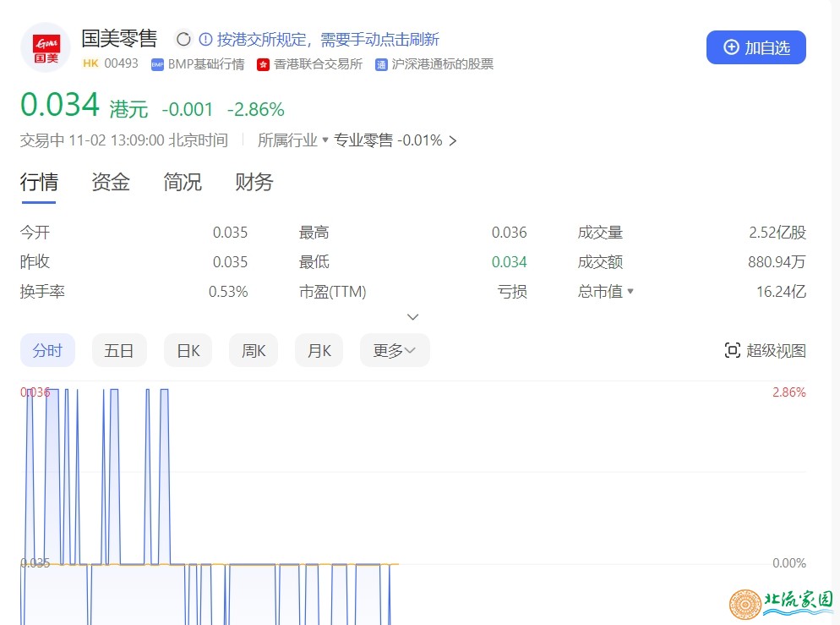Click the 香港联合交易所 red flag icon

click(263, 65)
